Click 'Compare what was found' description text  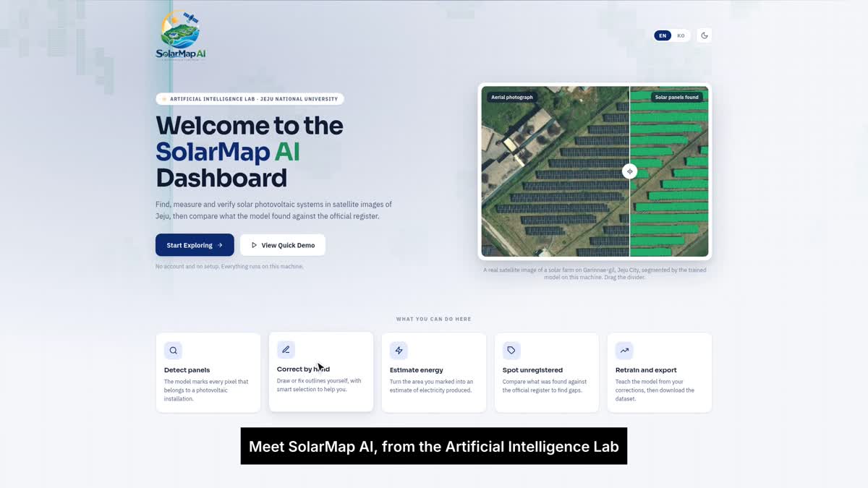[x=545, y=386]
